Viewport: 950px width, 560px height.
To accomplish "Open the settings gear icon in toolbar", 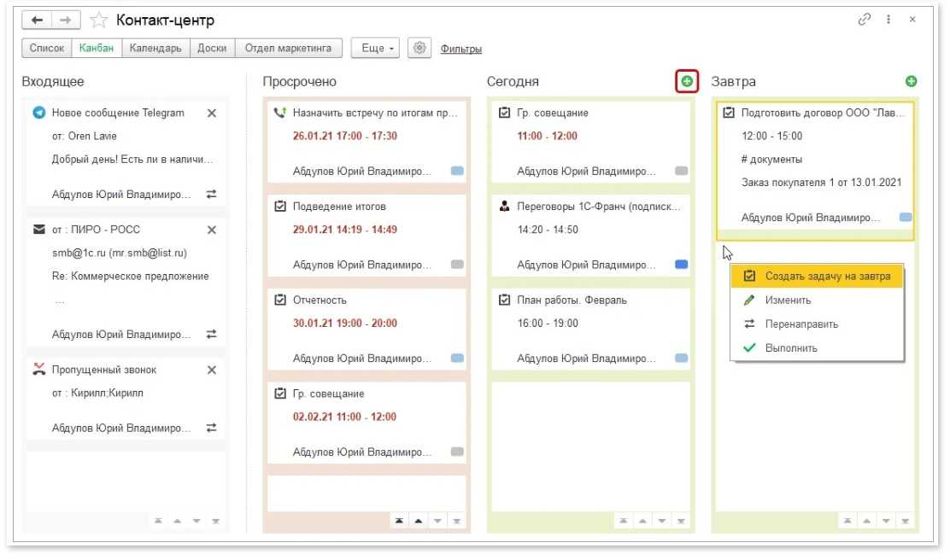I will coord(419,49).
